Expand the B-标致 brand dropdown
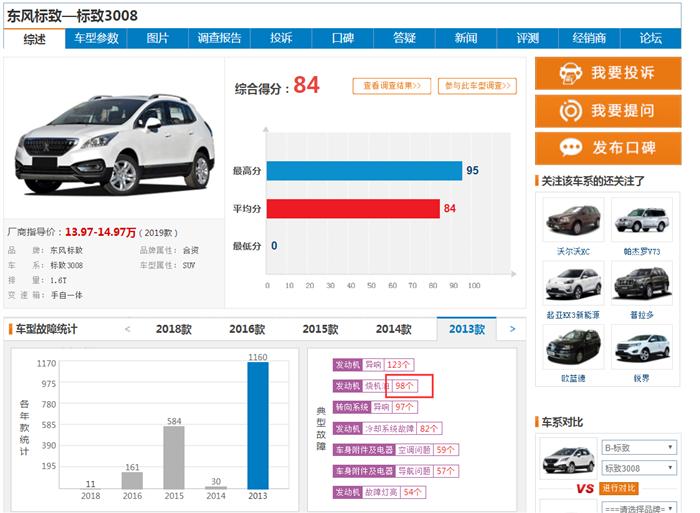This screenshot has width=700, height=513. (639, 447)
